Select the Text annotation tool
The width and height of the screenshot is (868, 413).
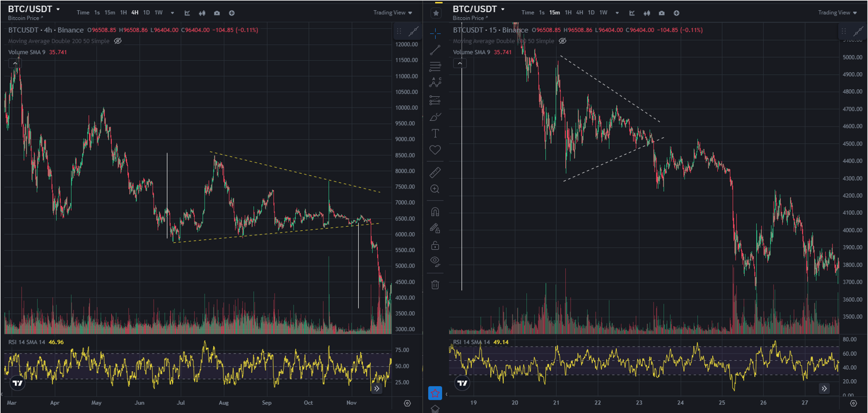tap(435, 133)
